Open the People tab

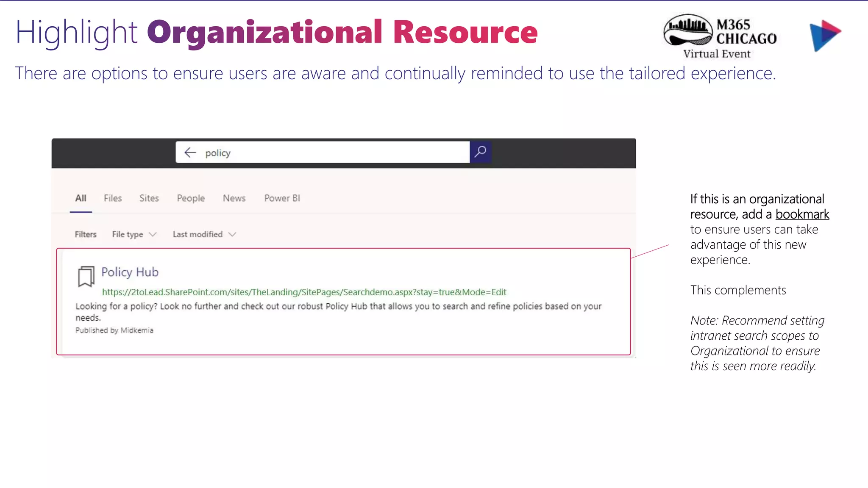pos(191,198)
